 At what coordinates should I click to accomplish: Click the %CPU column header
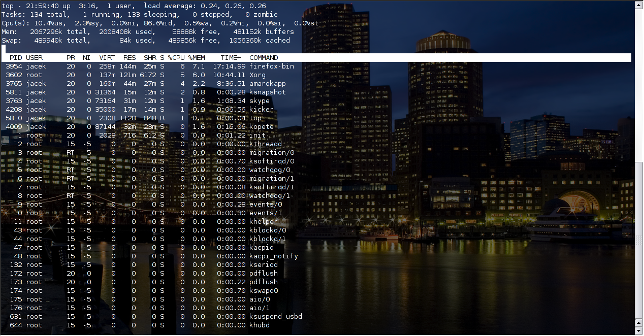point(176,58)
